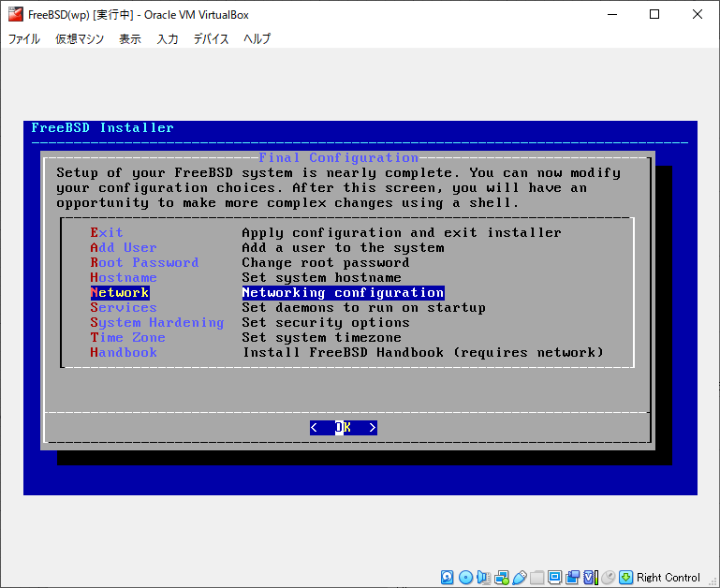Select the highlighted Network option
The height and width of the screenshot is (588, 720).
[x=120, y=293]
